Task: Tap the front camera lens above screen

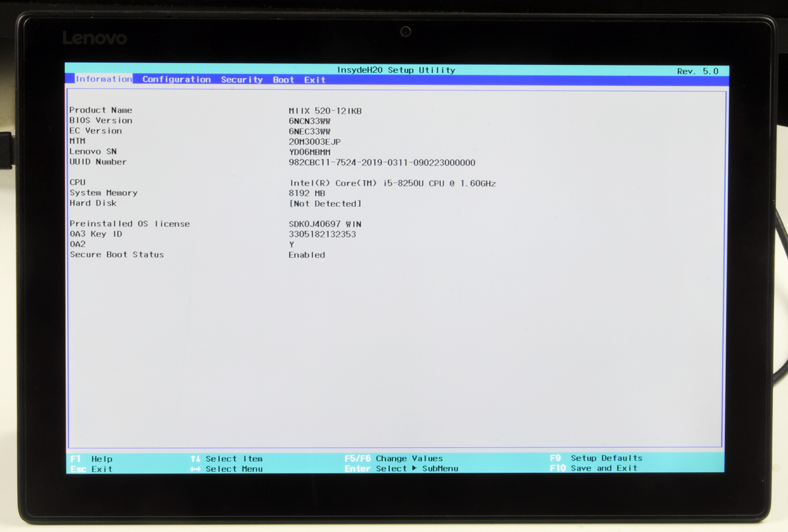Action: (x=406, y=31)
